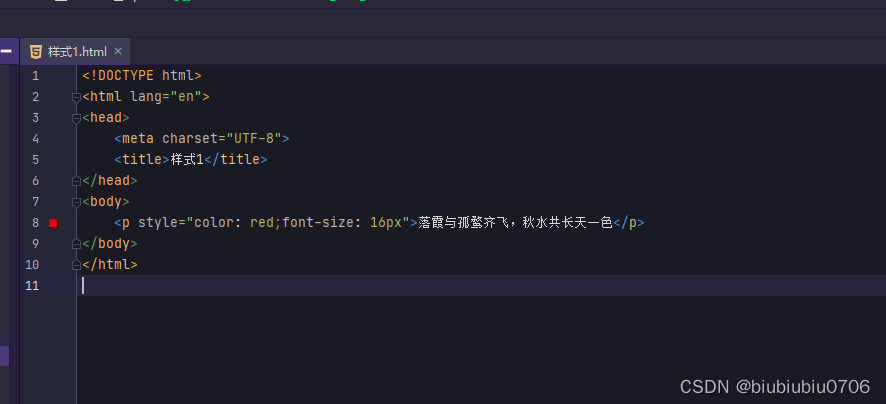Click fold end marker at closing head tag
Screen dimensions: 886x404
tap(76, 181)
